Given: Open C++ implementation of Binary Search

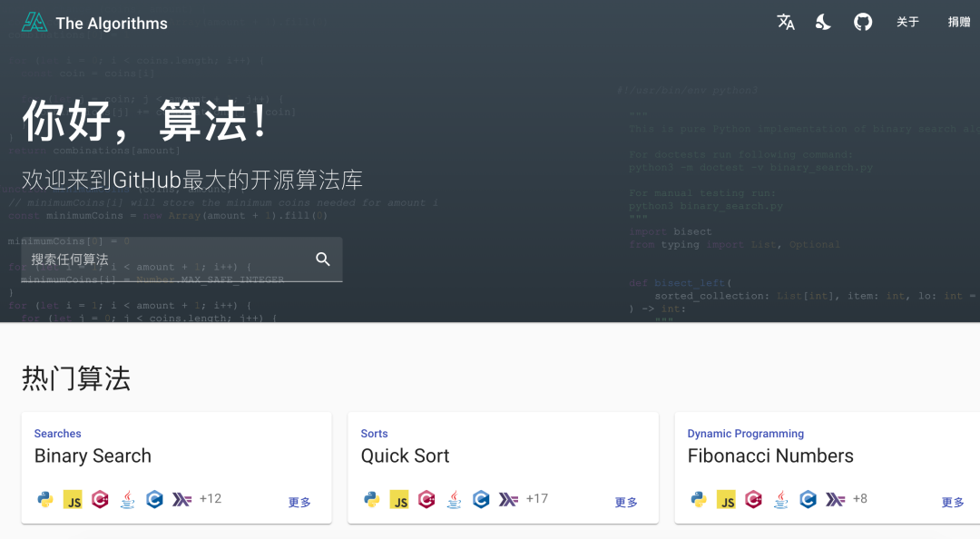Looking at the screenshot, I should 100,499.
